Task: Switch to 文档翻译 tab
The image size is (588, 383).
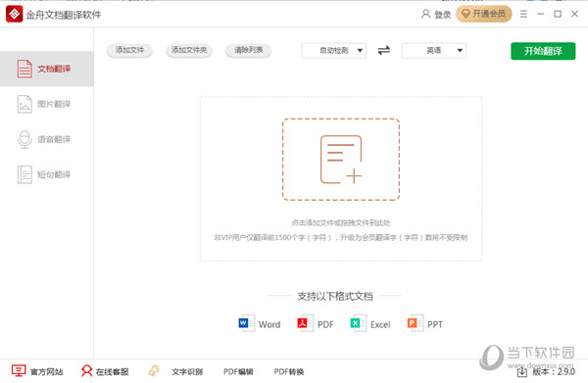Action: click(46, 69)
